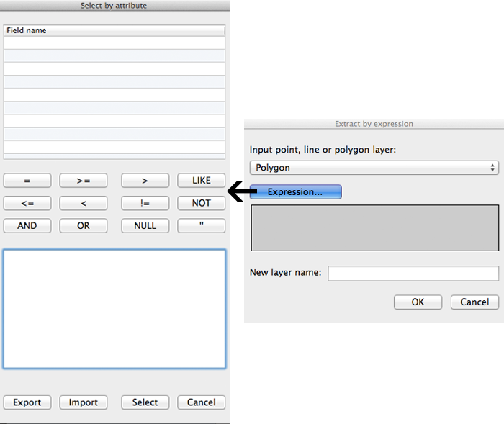Viewport: 504px width, 424px height.
Task: Insert the >= operator
Action: (84, 181)
